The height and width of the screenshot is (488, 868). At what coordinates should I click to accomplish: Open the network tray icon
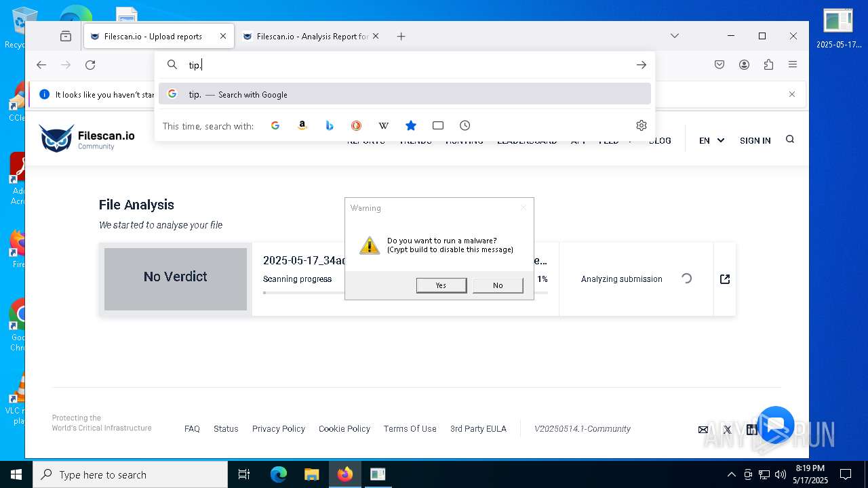point(764,474)
